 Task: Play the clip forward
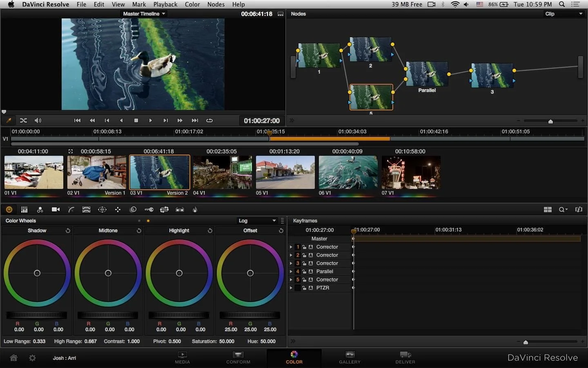point(150,121)
